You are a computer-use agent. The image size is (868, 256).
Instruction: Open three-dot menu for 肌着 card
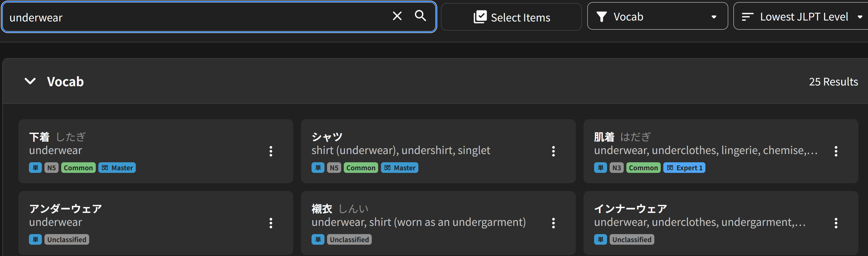point(836,151)
